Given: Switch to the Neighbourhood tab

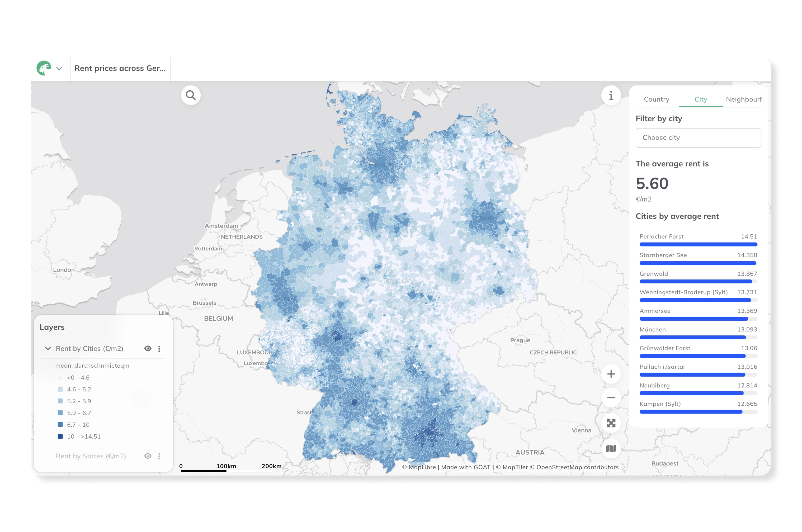Looking at the screenshot, I should [743, 99].
